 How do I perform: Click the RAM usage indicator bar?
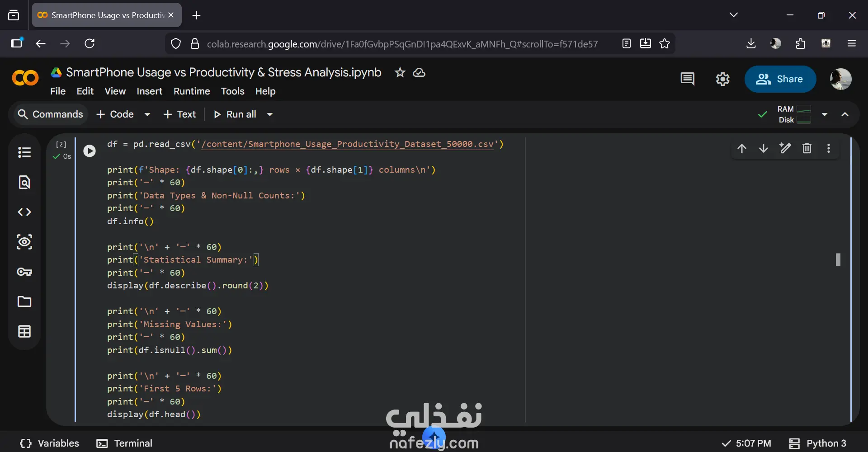point(804,109)
